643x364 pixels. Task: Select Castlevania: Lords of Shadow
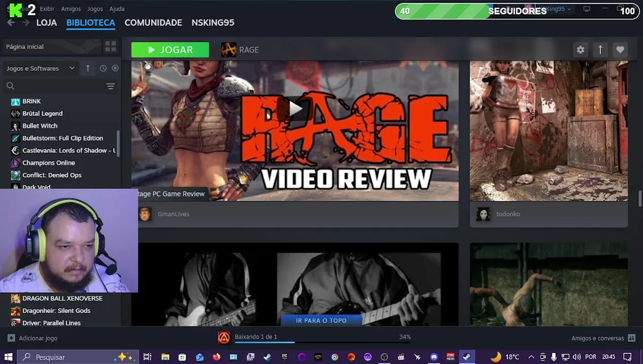pyautogui.click(x=69, y=150)
